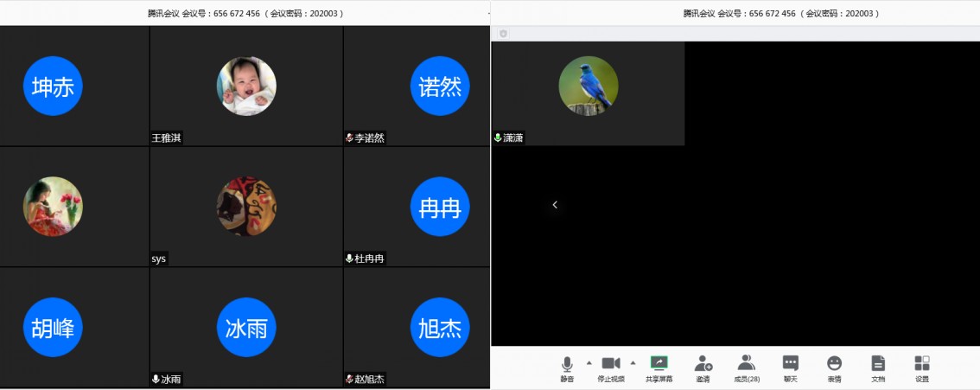980x390 pixels.
Task: Expand audio options arrow beside 静音
Action: pos(589,362)
